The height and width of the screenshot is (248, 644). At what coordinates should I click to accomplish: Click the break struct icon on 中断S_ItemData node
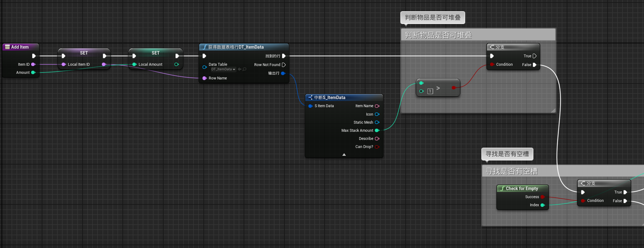click(310, 98)
